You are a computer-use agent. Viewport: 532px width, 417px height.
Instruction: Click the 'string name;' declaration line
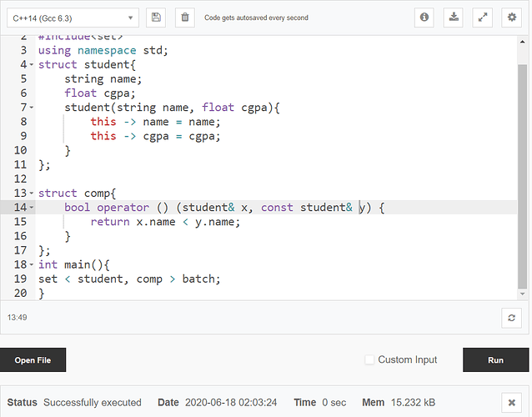point(103,79)
